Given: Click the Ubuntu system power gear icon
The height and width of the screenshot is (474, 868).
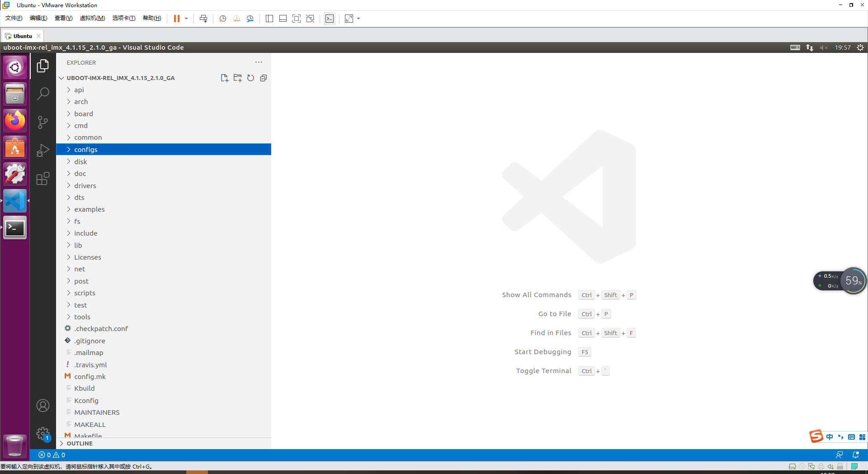Looking at the screenshot, I should tap(860, 47).
